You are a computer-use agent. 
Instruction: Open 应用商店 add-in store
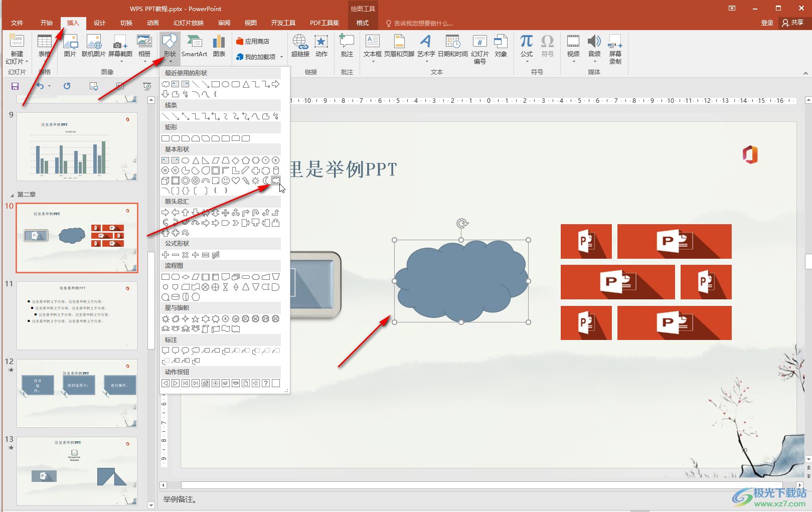253,41
